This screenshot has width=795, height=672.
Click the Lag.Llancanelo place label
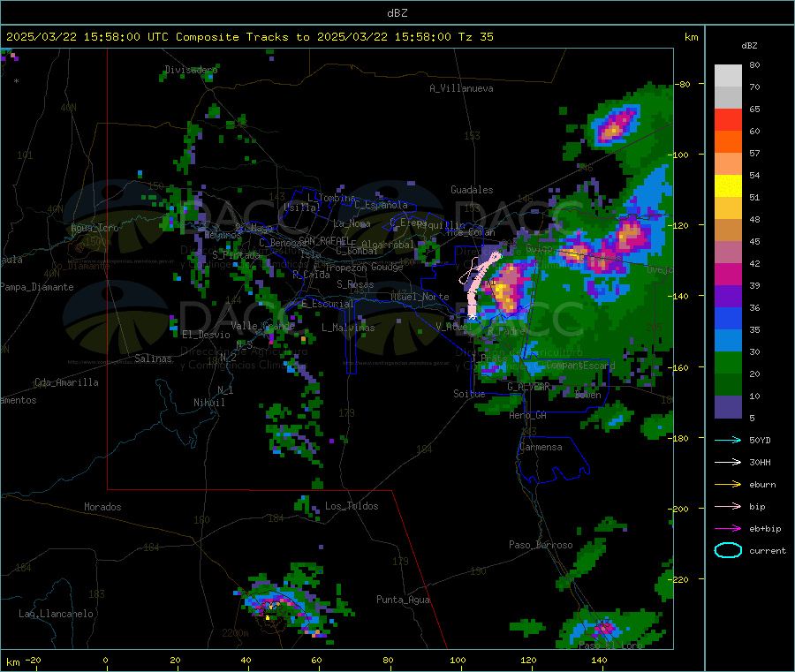(x=56, y=615)
